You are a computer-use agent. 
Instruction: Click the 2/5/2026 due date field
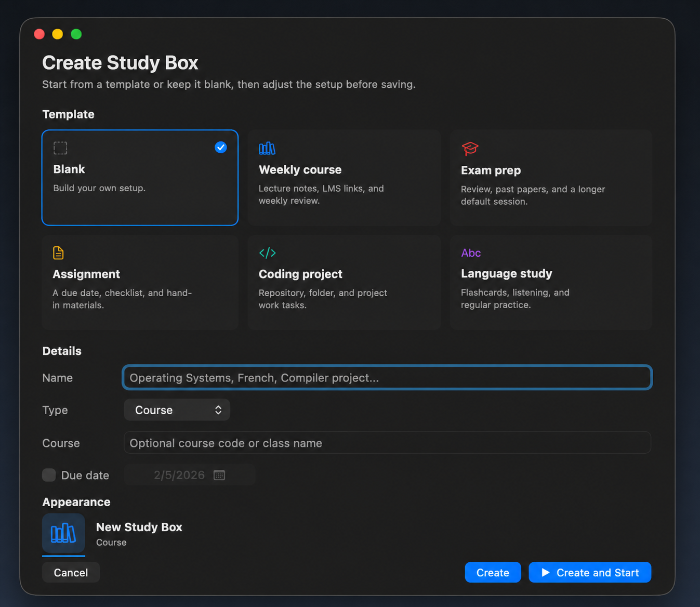[190, 475]
